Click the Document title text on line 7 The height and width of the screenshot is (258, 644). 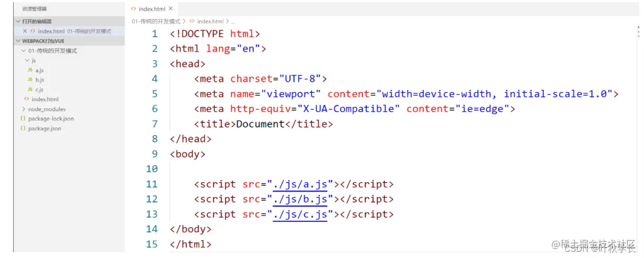coord(260,124)
